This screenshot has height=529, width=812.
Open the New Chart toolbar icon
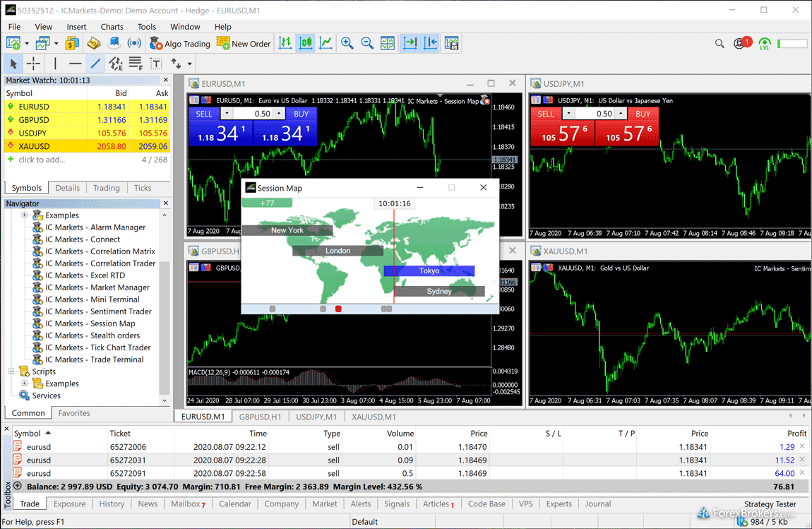[13, 44]
